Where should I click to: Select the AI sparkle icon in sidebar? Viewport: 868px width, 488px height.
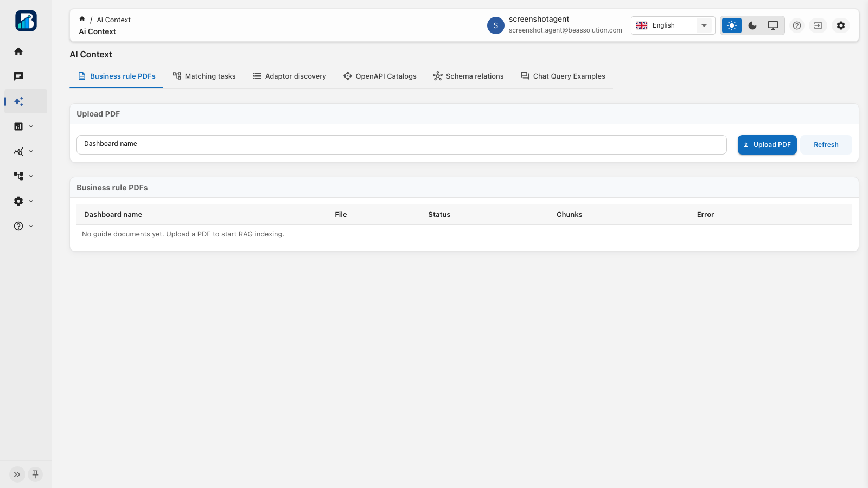click(18, 101)
